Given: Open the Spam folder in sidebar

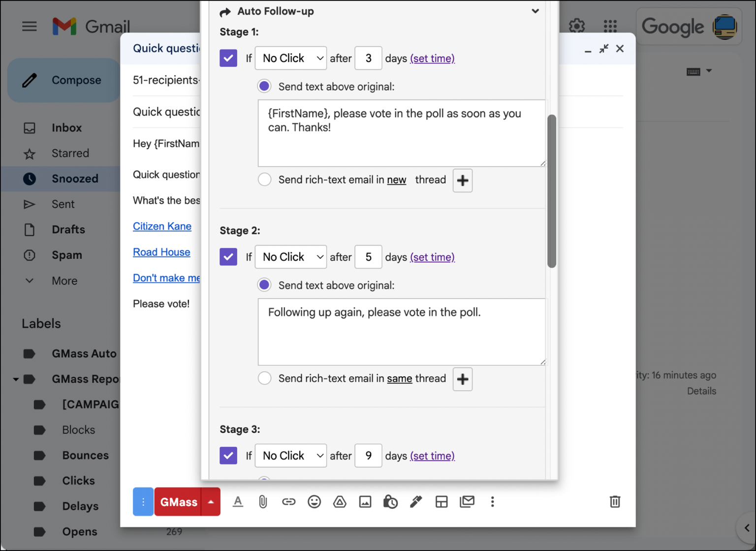Looking at the screenshot, I should 67,255.
